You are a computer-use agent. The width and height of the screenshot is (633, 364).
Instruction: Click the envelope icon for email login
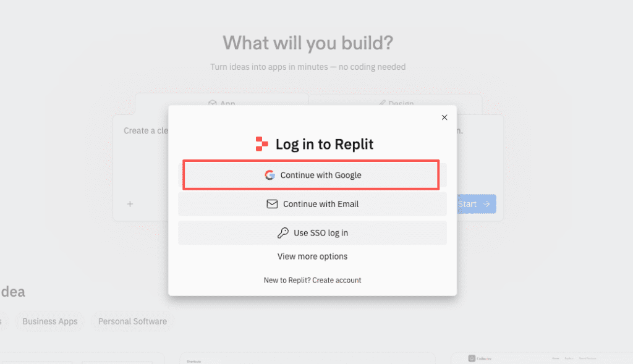272,204
